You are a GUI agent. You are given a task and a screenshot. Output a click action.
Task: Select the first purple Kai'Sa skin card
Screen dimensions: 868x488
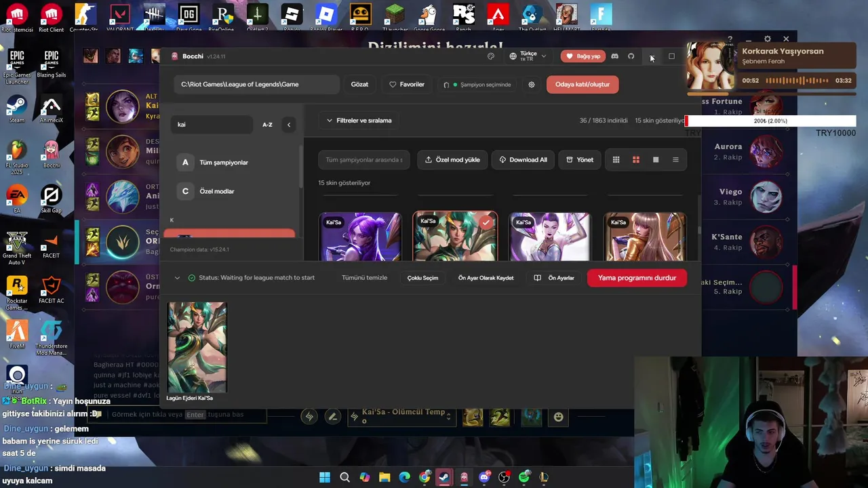pos(360,237)
